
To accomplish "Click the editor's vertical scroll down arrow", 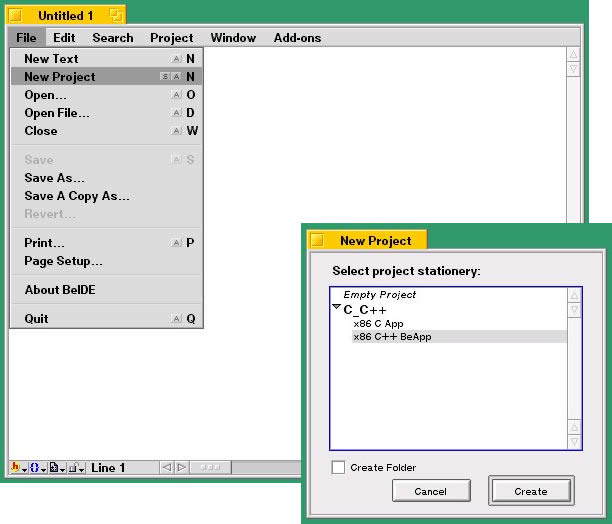I will pos(573,69).
